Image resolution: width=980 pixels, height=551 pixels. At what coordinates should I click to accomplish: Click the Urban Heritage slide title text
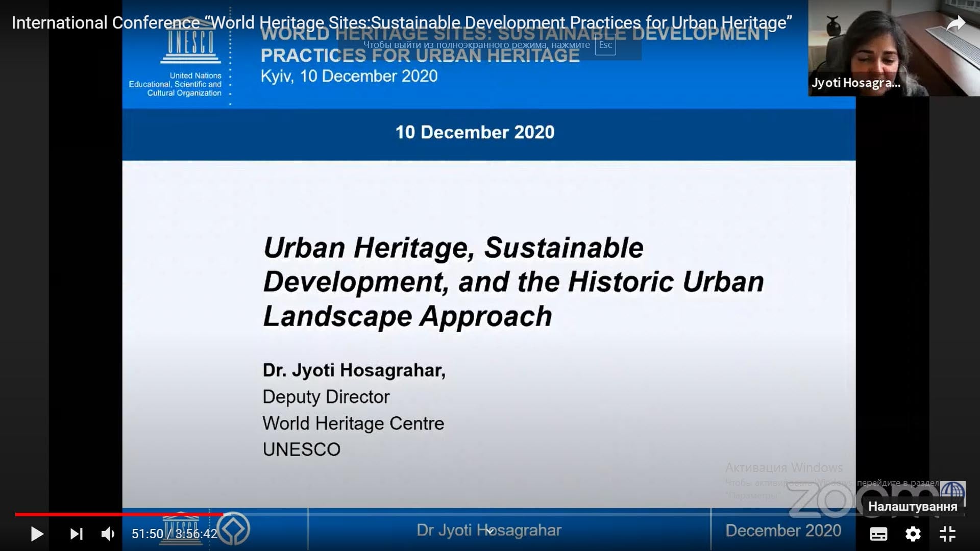point(513,282)
